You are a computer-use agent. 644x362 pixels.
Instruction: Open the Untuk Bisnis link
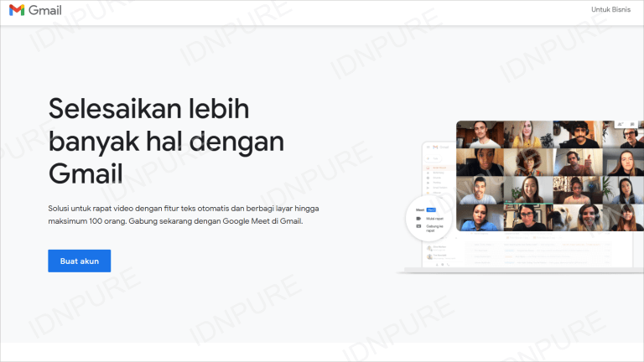coord(610,9)
